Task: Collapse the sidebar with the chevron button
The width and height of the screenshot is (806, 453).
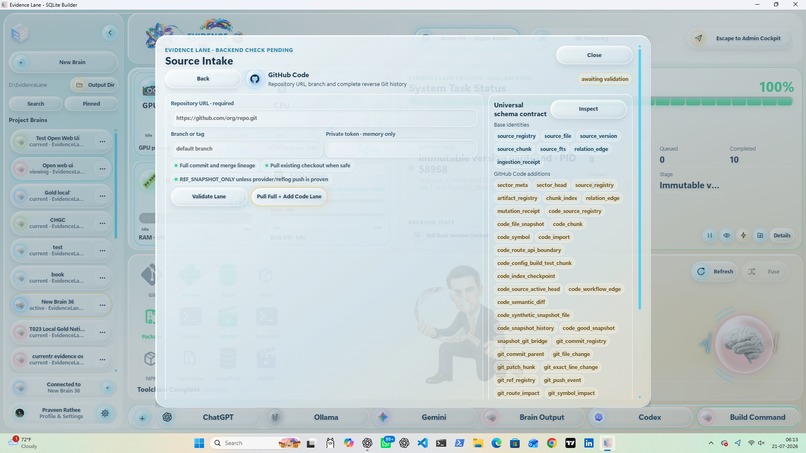Action: pyautogui.click(x=109, y=33)
